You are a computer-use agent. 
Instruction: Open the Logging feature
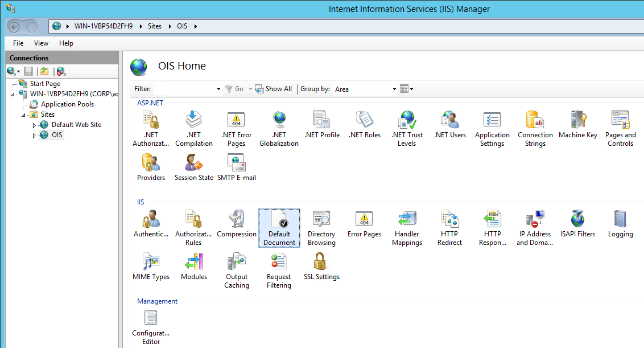(x=621, y=224)
